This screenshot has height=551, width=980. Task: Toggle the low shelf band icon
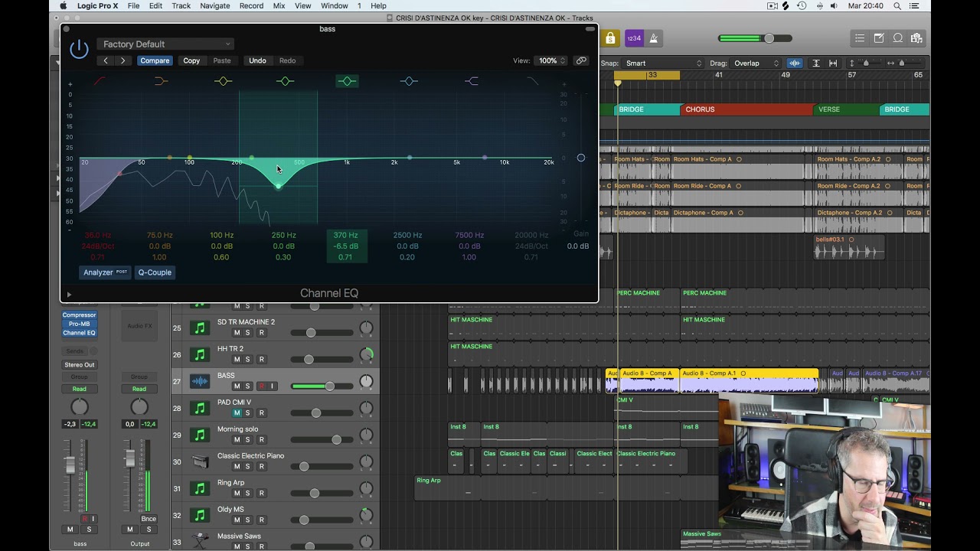(161, 81)
